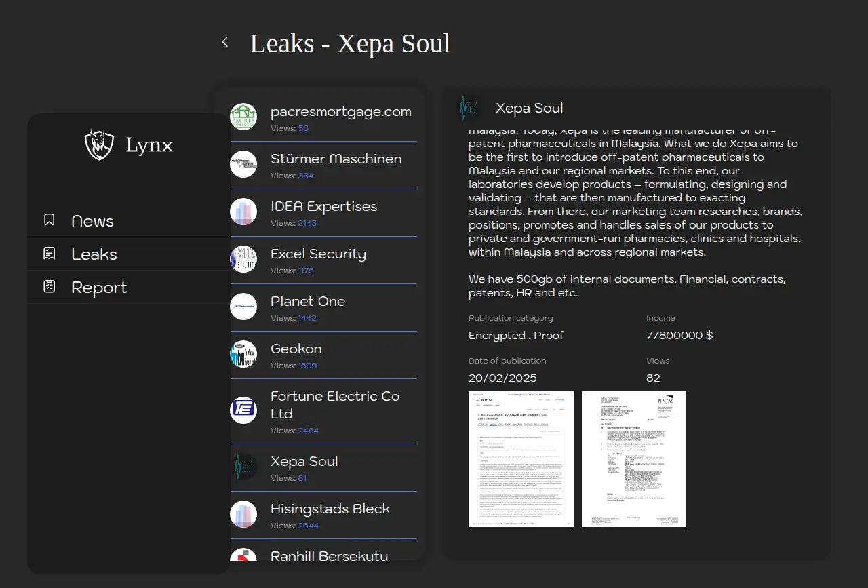
Task: Open the first WIPO document thumbnail
Action: pyautogui.click(x=521, y=459)
